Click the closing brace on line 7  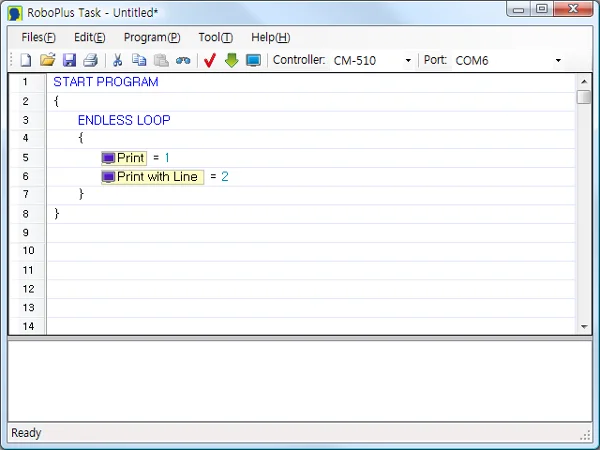(81, 194)
